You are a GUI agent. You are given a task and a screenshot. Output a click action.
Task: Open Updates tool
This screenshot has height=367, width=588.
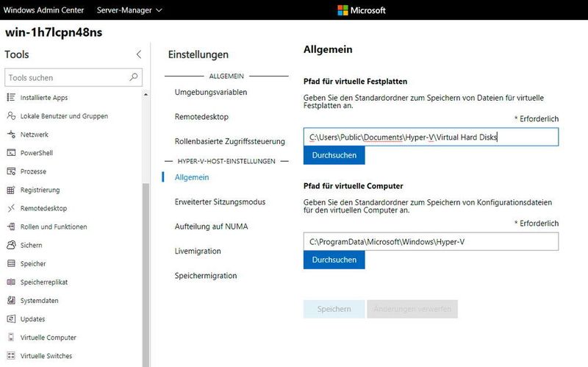coord(32,319)
